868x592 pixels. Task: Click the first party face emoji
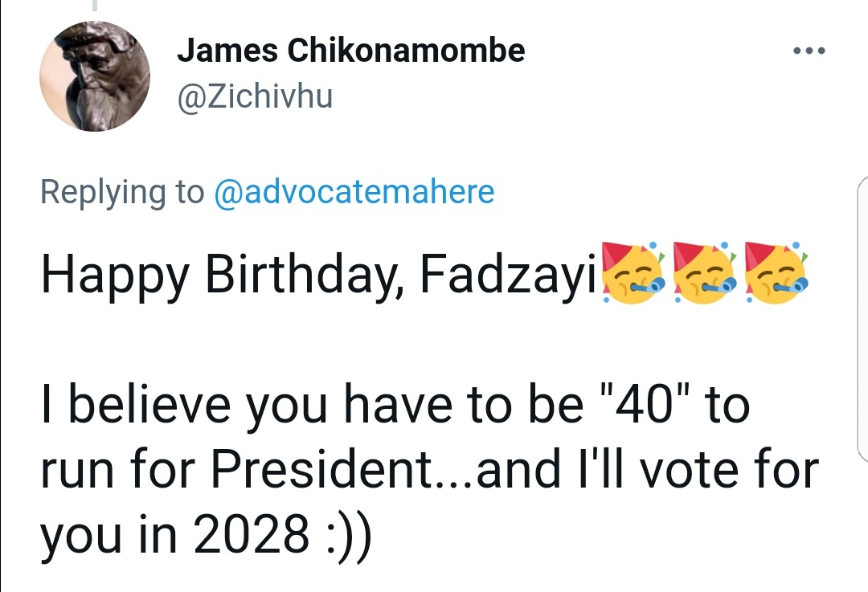click(628, 274)
